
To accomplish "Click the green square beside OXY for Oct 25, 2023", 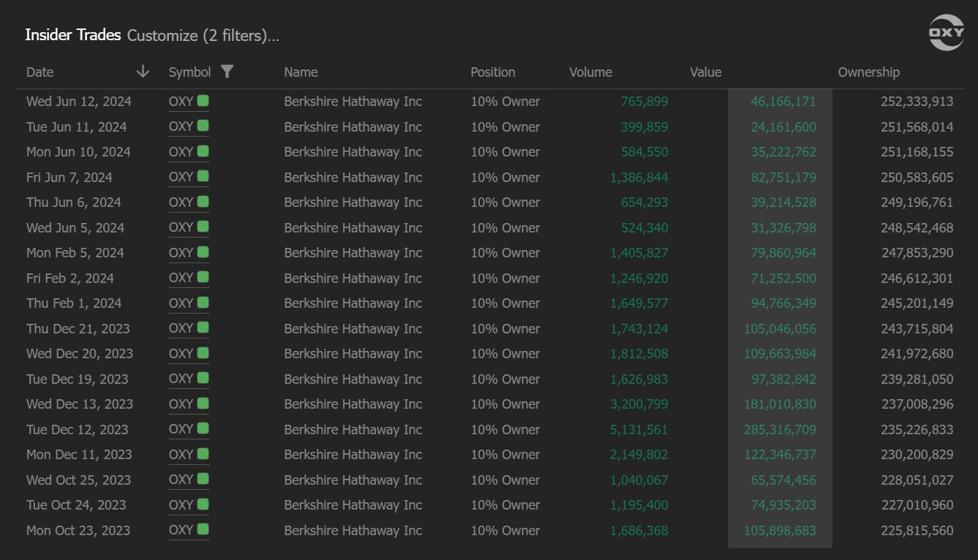I will pos(203,479).
